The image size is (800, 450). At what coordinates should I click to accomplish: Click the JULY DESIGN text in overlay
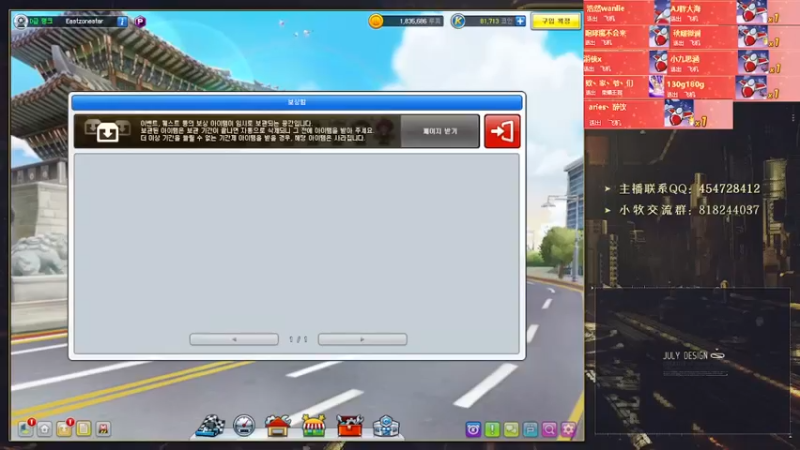click(x=685, y=356)
